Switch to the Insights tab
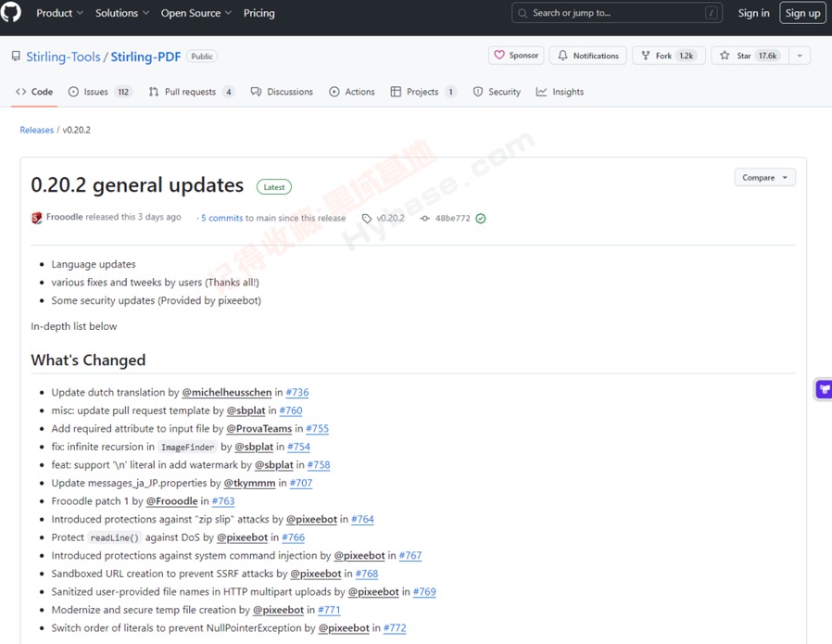Viewport: 832px width, 644px height. click(x=560, y=92)
